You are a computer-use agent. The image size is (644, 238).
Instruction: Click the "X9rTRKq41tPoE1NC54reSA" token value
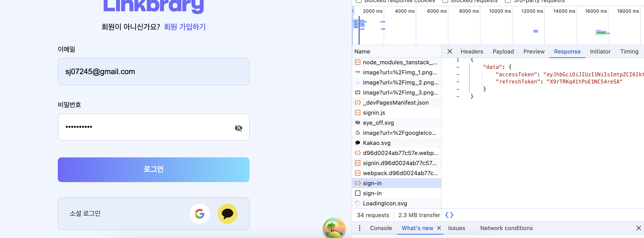tap(584, 82)
